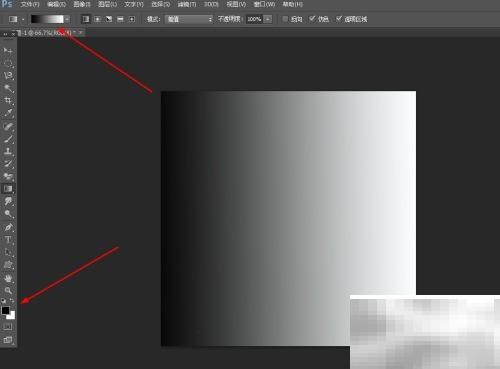Select the Pen tool
Screen dimensions: 500x369
(x=8, y=227)
